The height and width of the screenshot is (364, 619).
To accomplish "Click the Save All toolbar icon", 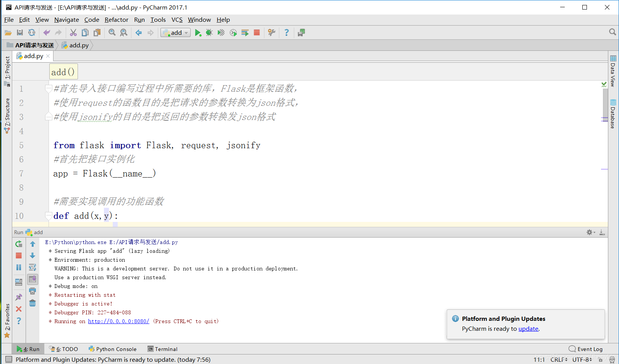I will click(20, 33).
